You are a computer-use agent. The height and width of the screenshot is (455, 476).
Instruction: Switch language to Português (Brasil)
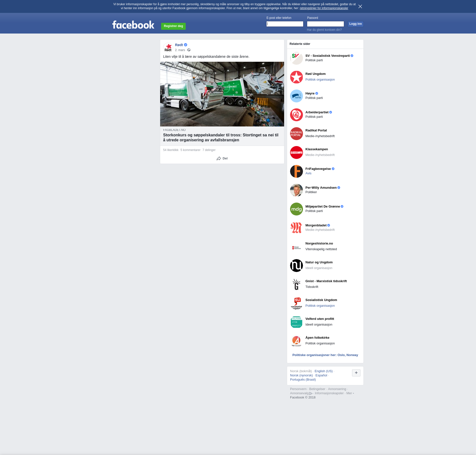[303, 380]
